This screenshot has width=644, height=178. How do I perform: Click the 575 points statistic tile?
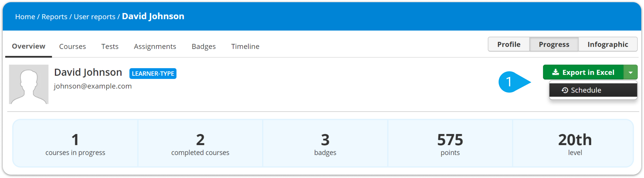point(450,143)
